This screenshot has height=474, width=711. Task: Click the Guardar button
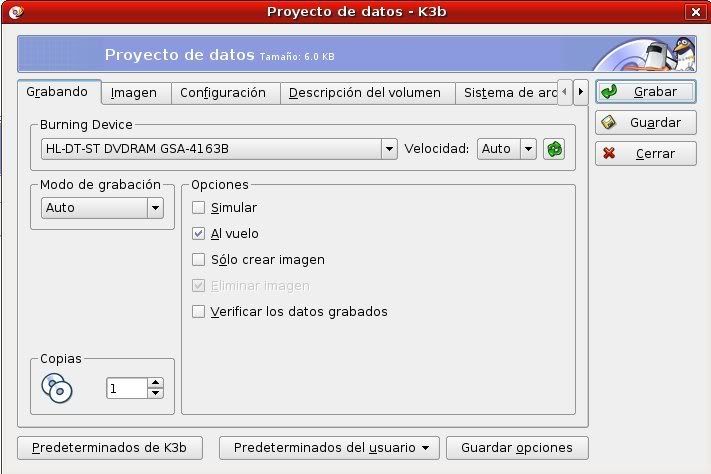(646, 122)
